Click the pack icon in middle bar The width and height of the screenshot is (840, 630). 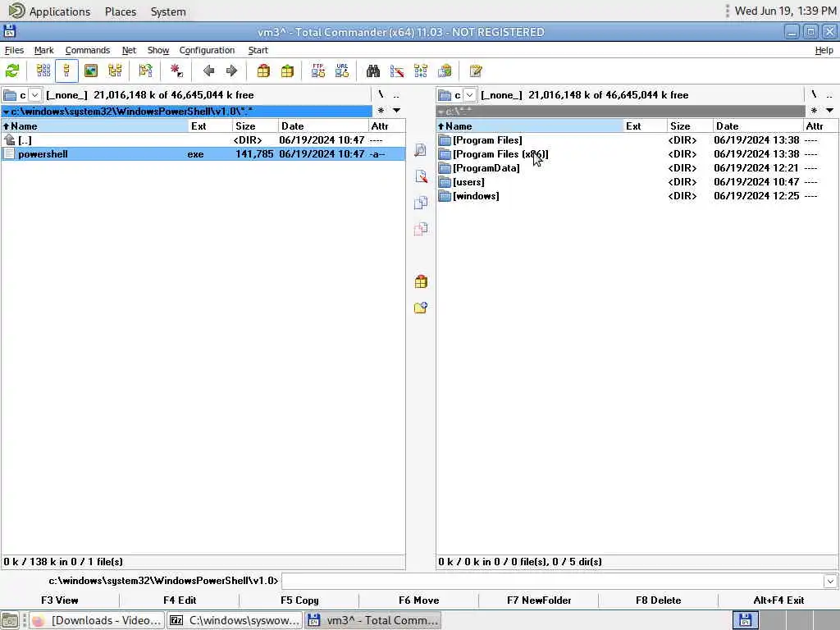pyautogui.click(x=421, y=282)
